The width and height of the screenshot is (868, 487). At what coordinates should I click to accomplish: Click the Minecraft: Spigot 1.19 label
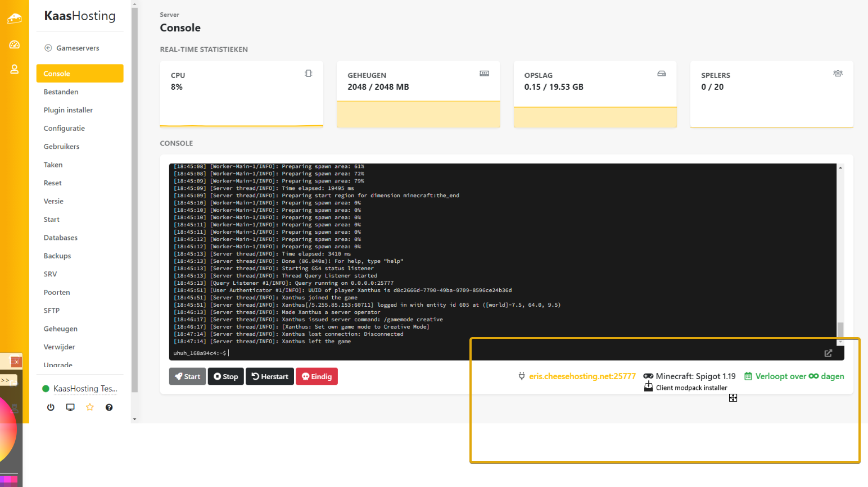(696, 376)
